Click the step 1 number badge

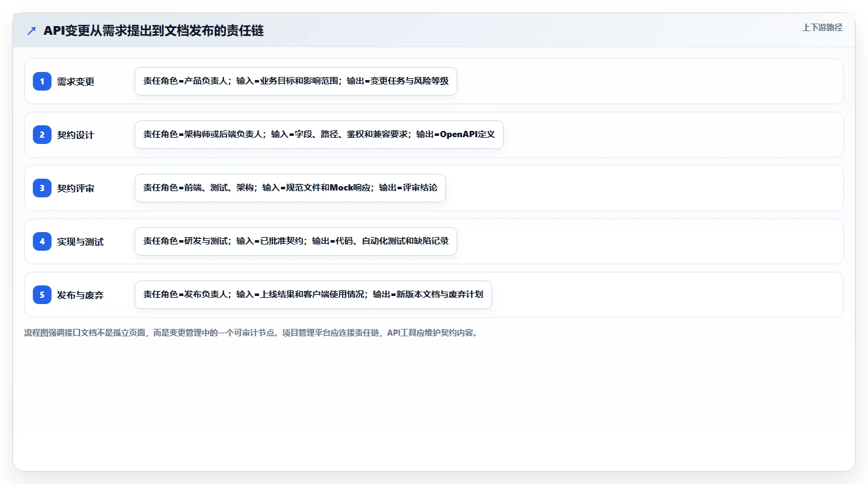pyautogui.click(x=42, y=81)
